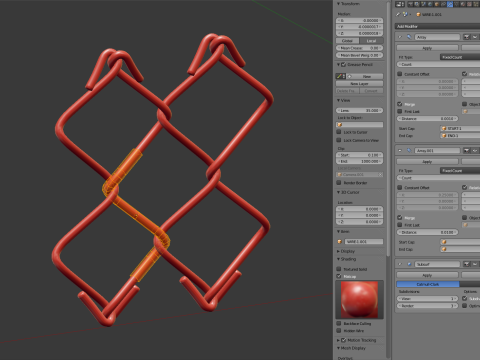Viewport: 480px width, 360px height.
Task: Click the Array modifier name field
Action: tap(438, 37)
